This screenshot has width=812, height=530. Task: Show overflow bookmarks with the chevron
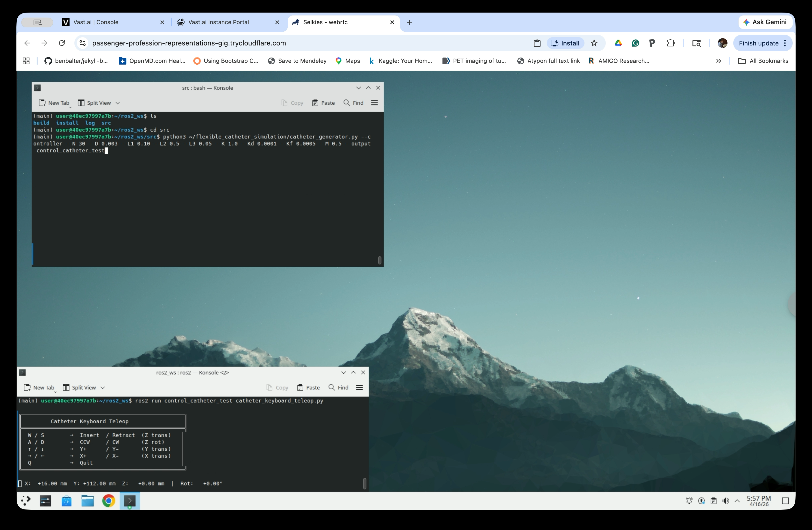pyautogui.click(x=719, y=61)
